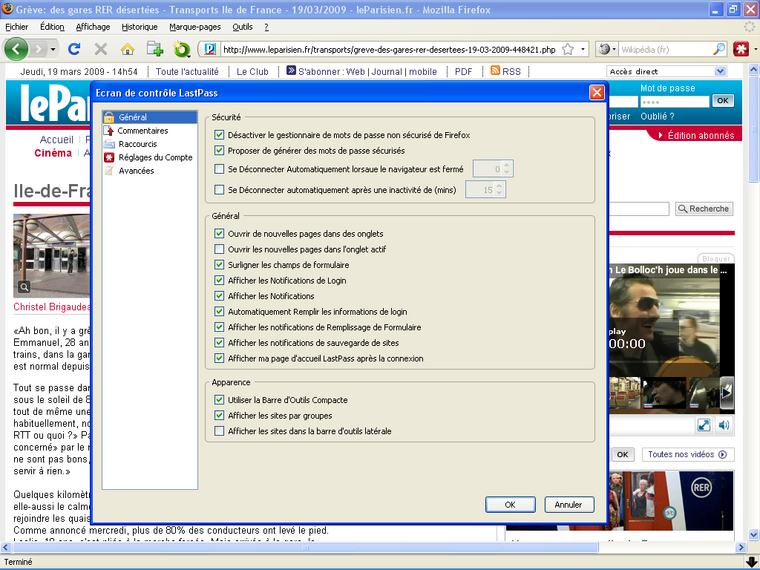Screen dimensions: 760x570
Task: Toggle fullscreen on the video player
Action: point(703,425)
